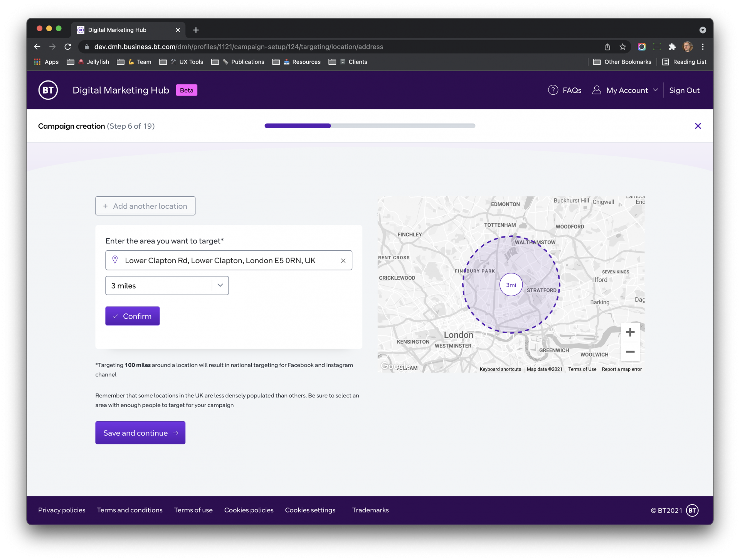Zoom out on the map
740x560 pixels.
pyautogui.click(x=630, y=352)
